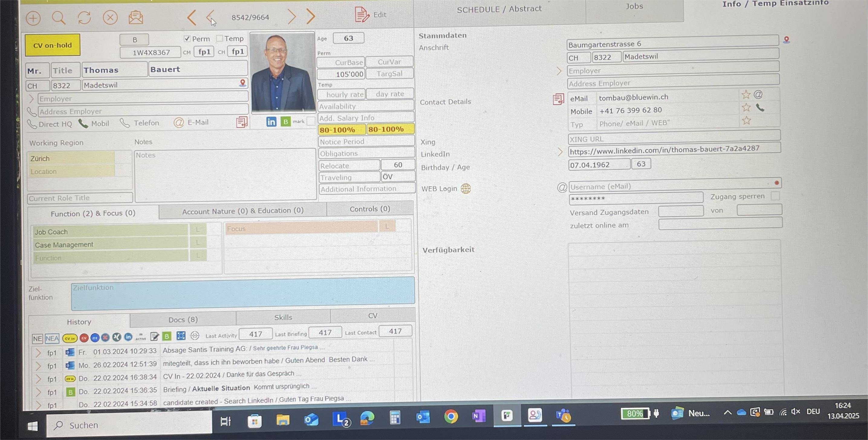Screen dimensions: 868x440
Task: Open the candidate's LinkedIn icon under photo
Action: (x=271, y=121)
